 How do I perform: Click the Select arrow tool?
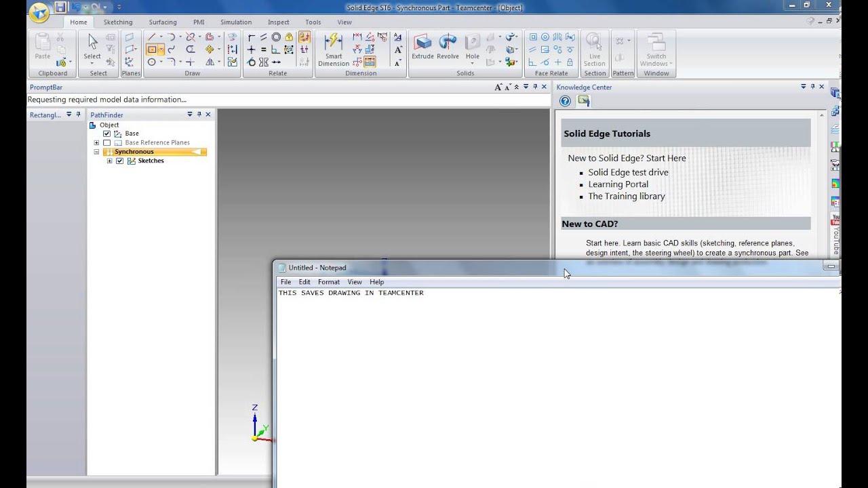tap(92, 42)
